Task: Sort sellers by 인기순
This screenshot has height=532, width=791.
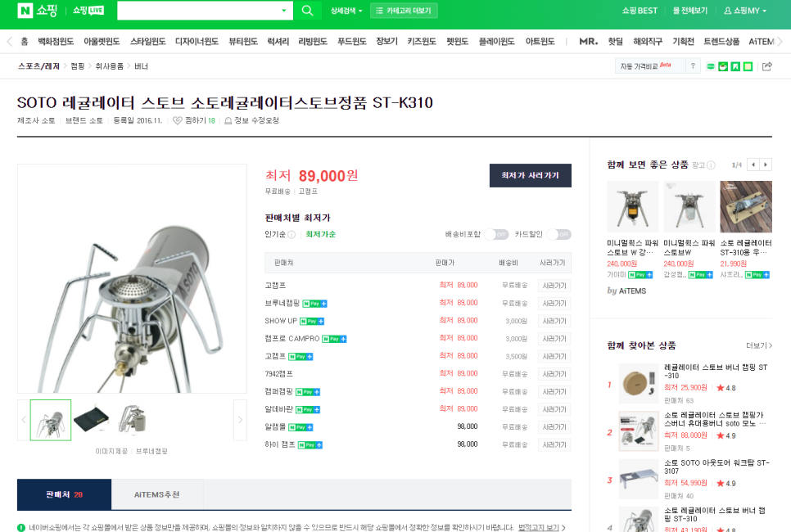Action: click(275, 234)
